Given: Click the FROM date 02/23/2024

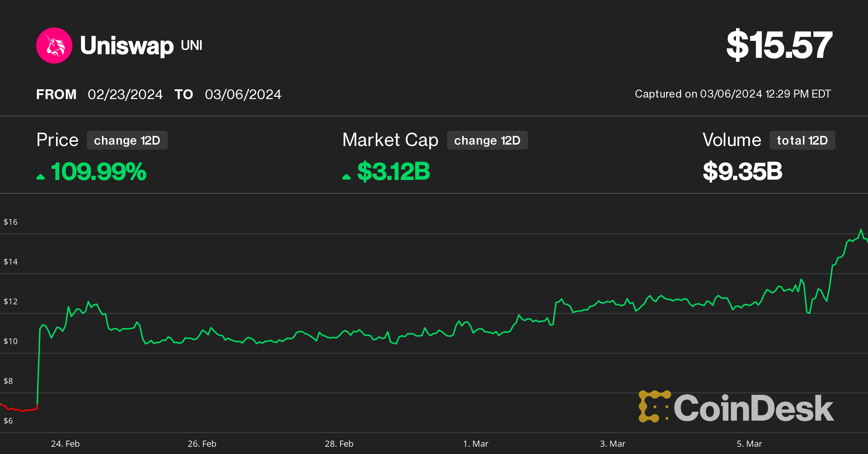Looking at the screenshot, I should tap(125, 94).
